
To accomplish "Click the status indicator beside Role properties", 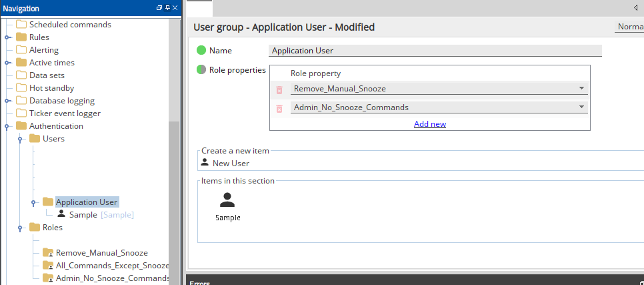I will coord(201,70).
